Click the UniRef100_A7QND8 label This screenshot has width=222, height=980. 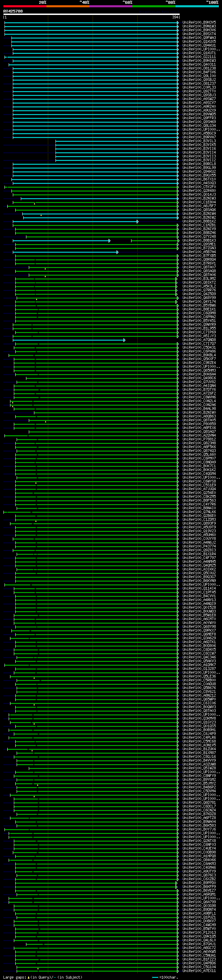(x=199, y=340)
